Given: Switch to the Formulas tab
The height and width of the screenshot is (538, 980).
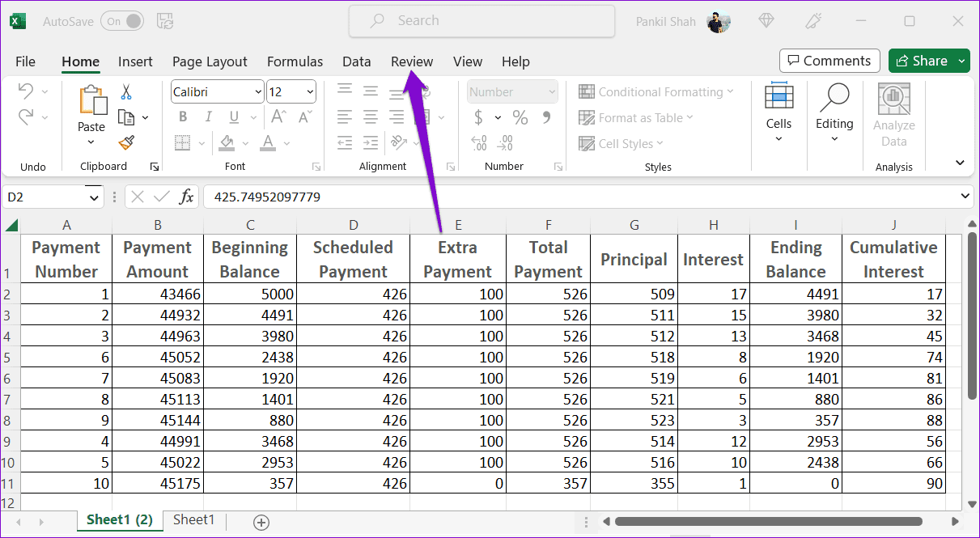Looking at the screenshot, I should [295, 61].
